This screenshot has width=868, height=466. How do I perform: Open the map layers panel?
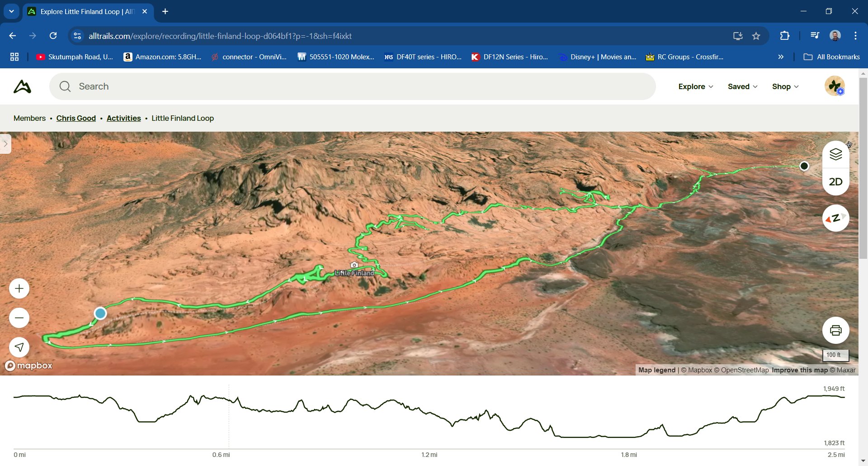coord(835,155)
